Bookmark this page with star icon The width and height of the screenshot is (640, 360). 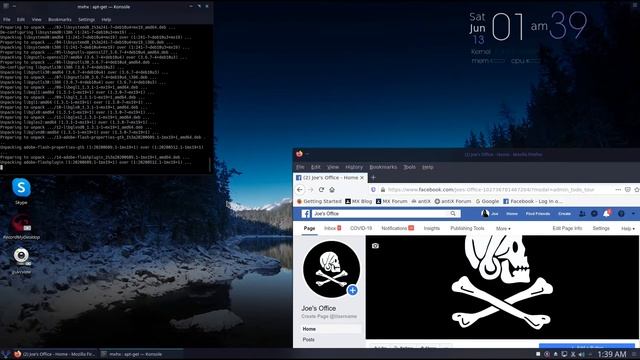(x=636, y=189)
